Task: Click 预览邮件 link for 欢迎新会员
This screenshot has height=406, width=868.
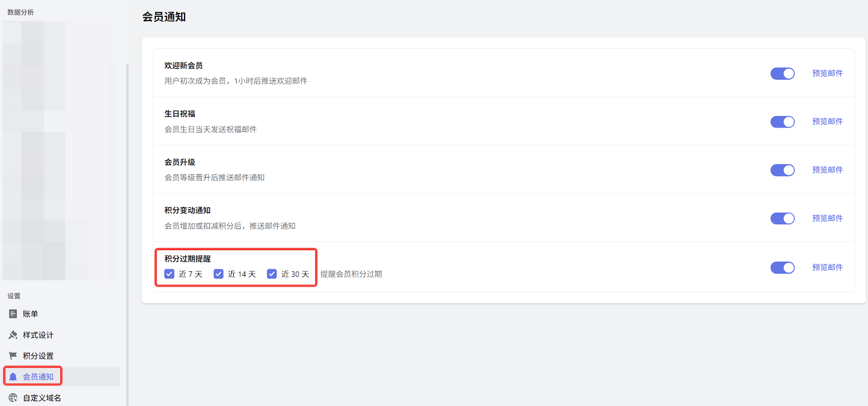Action: click(827, 73)
